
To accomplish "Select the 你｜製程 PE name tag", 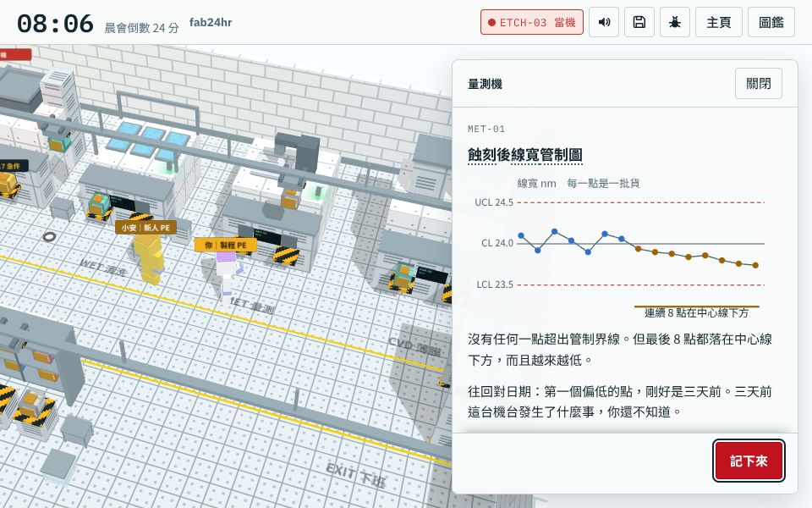I will (226, 246).
